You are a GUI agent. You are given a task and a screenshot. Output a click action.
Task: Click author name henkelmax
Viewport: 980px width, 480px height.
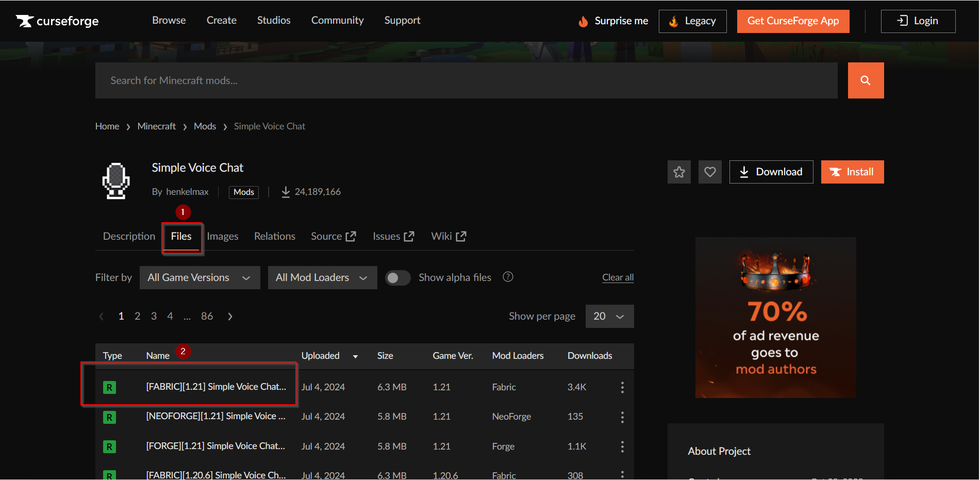click(188, 192)
